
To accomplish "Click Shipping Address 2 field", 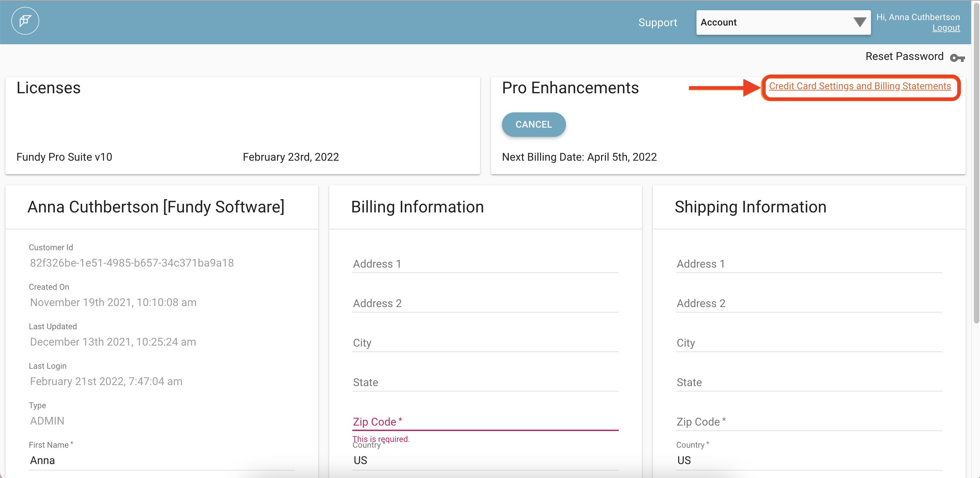I will (809, 303).
